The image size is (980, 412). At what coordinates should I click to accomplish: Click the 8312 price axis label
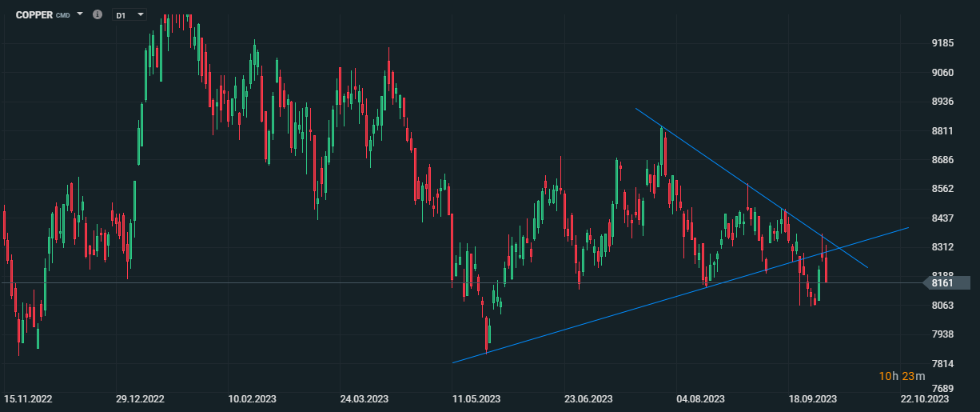(x=943, y=247)
